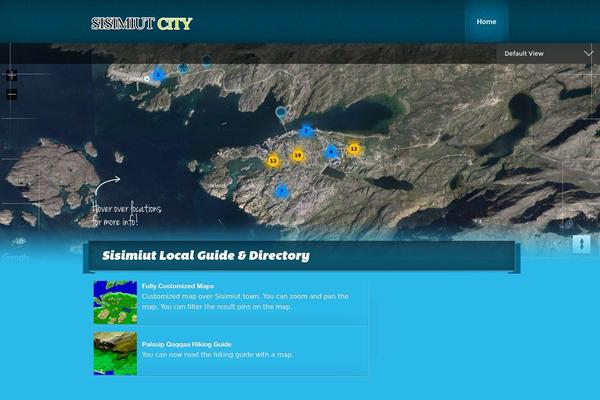Click the Sisimiut Local Guide & Directory heading
Image resolution: width=600 pixels, height=400 pixels.
coord(206,255)
